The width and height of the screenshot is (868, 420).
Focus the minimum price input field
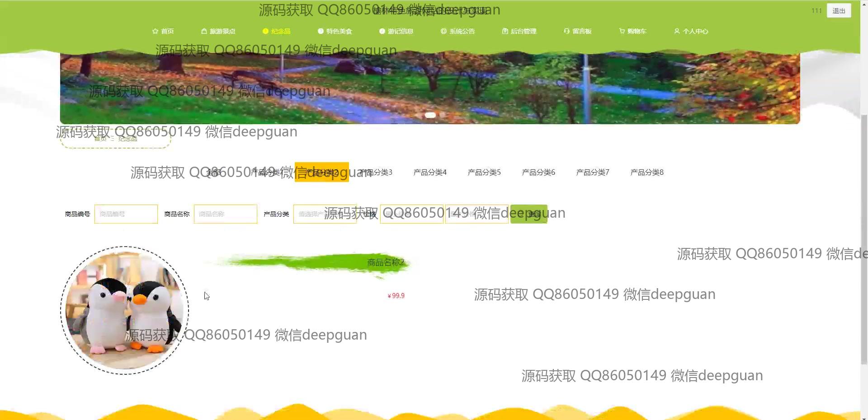[412, 214]
